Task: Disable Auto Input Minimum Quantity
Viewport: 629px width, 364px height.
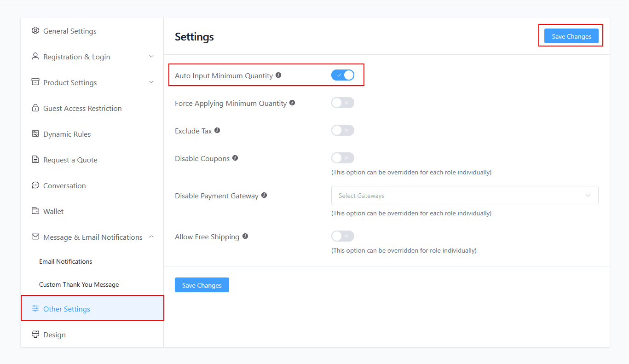Action: pyautogui.click(x=342, y=75)
